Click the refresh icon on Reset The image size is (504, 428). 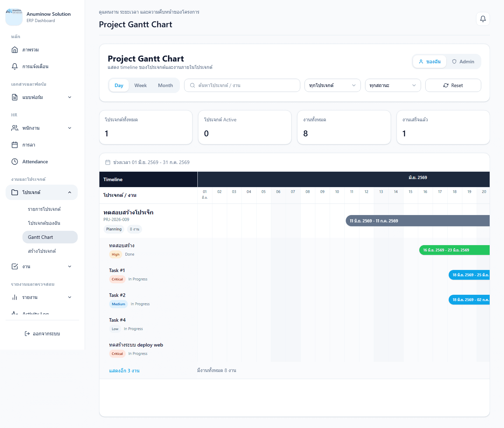click(446, 85)
